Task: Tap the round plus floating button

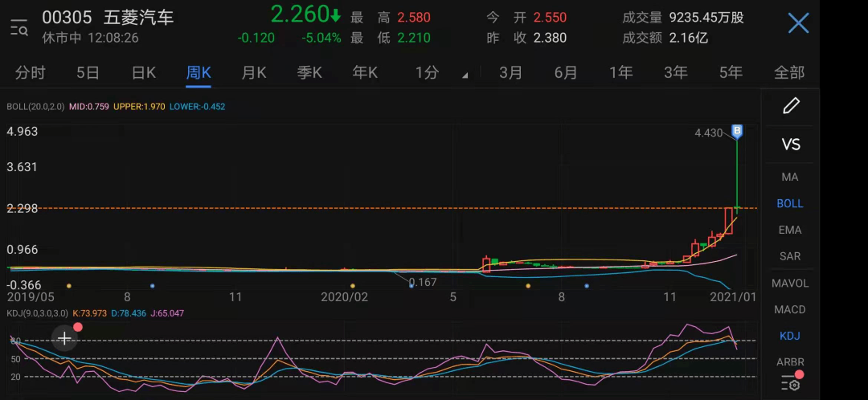Action: 65,338
